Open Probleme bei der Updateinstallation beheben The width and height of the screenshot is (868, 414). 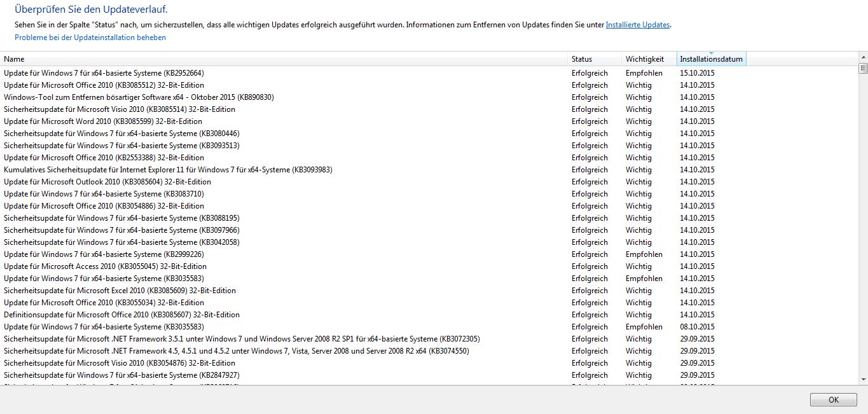(90, 38)
